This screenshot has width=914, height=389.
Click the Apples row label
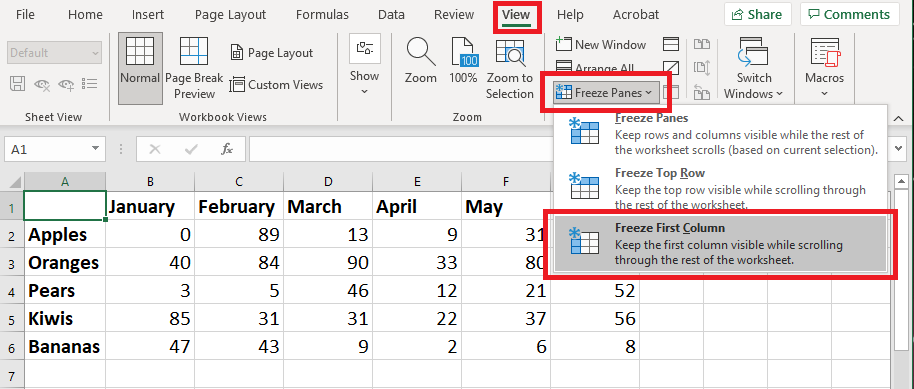(65, 234)
